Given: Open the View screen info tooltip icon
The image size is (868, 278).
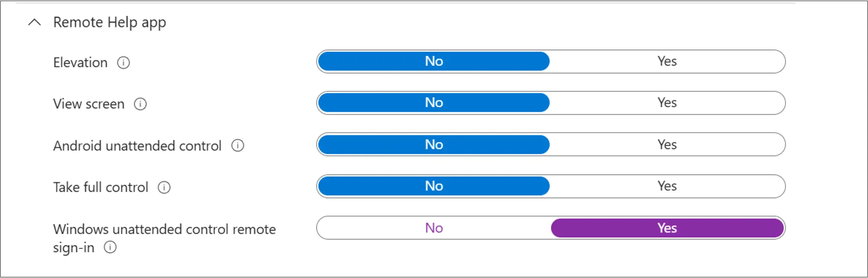Looking at the screenshot, I should (140, 104).
